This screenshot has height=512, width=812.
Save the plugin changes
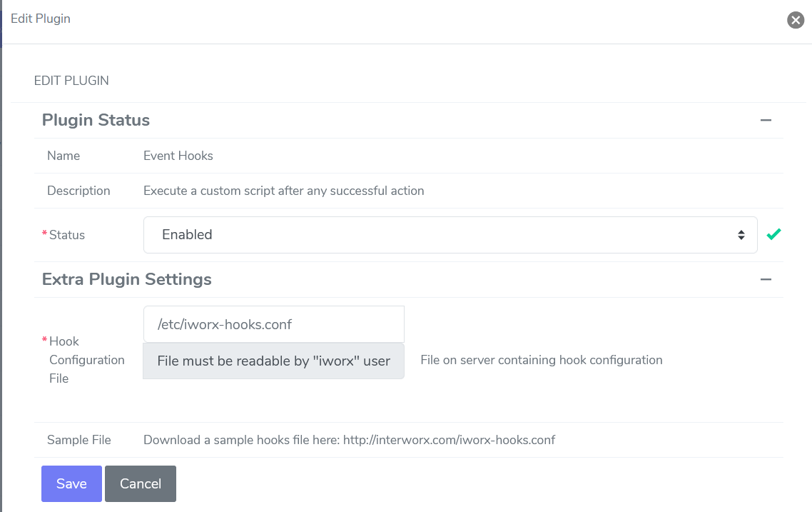71,483
